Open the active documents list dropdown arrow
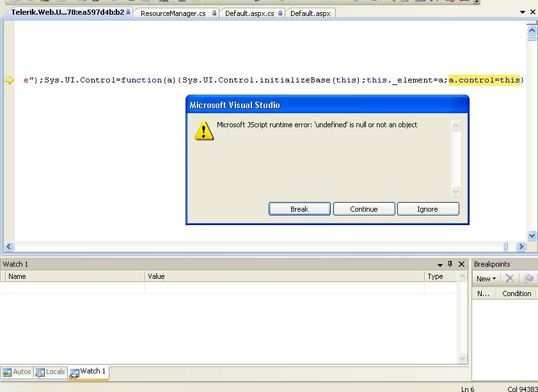 click(523, 12)
